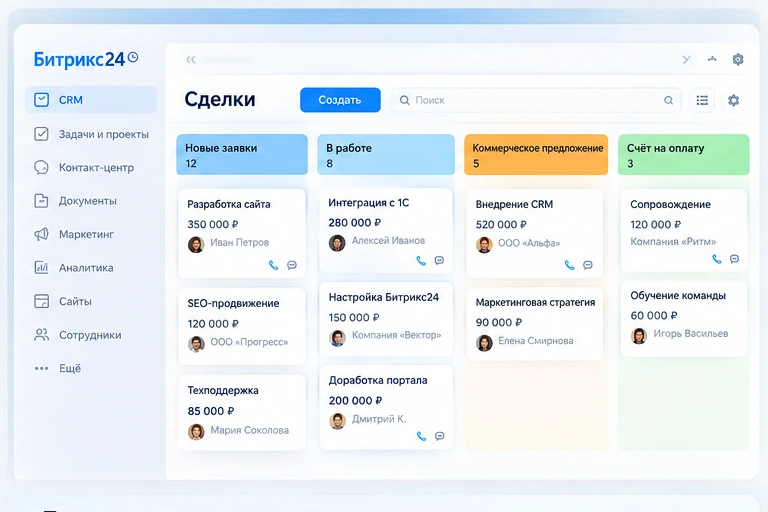Click the Новые заявки column header
The image size is (768, 512).
(242, 155)
